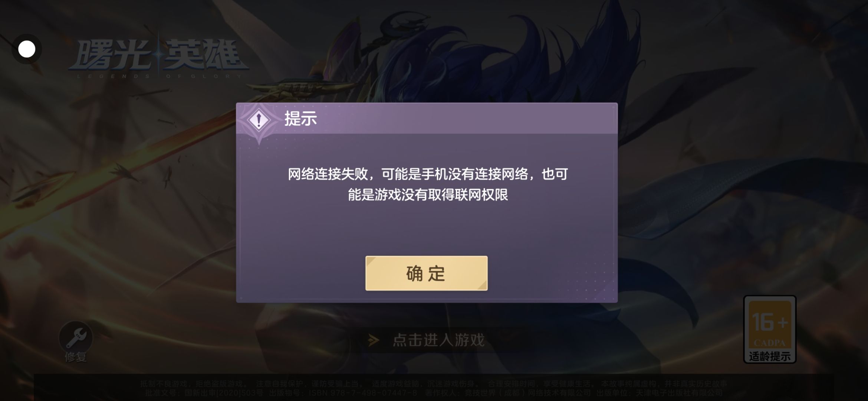The width and height of the screenshot is (868, 401).
Task: Confirm the dialog with the 确定 button
Action: coord(426,273)
